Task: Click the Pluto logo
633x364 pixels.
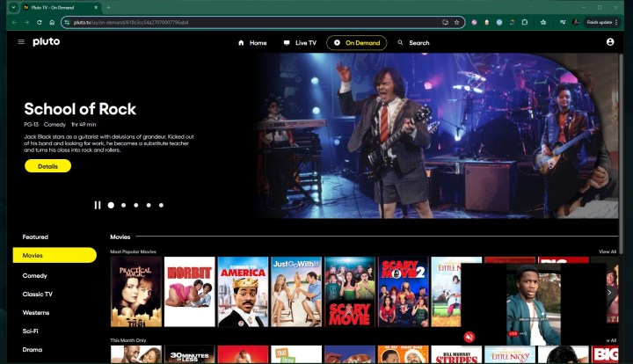Action: point(47,41)
